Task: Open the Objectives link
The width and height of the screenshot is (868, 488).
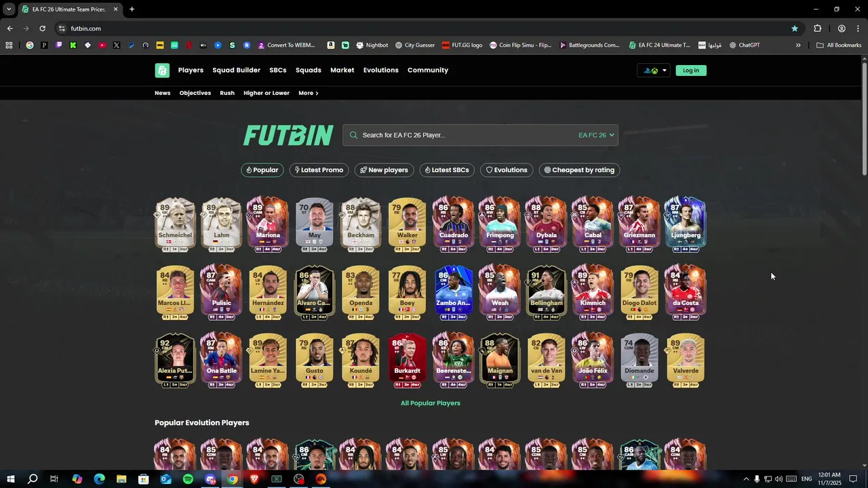Action: click(x=195, y=93)
